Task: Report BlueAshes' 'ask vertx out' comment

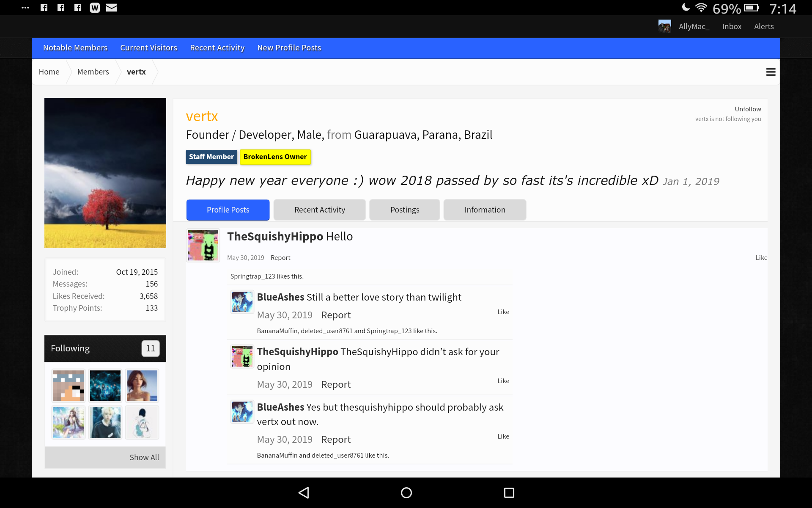Action: coord(336,439)
